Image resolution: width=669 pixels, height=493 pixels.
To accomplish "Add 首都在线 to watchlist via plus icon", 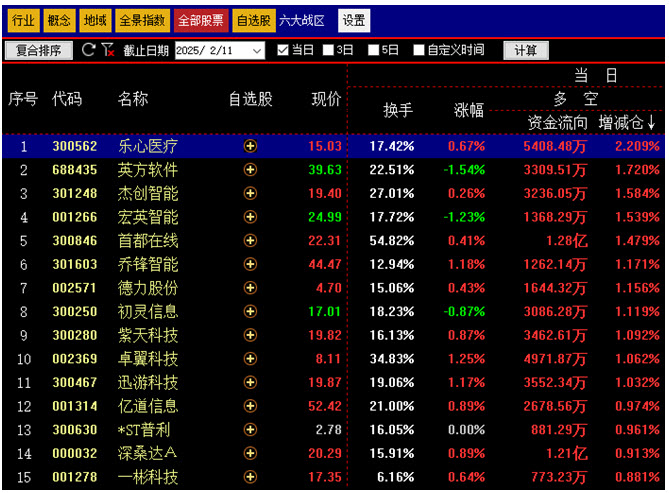I will coord(250,240).
